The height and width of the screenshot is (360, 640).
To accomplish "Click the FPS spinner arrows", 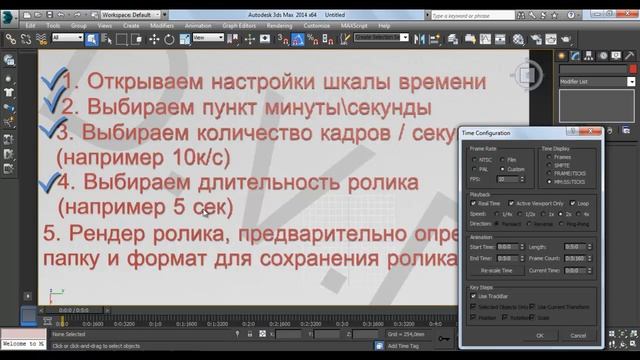I will [522, 179].
